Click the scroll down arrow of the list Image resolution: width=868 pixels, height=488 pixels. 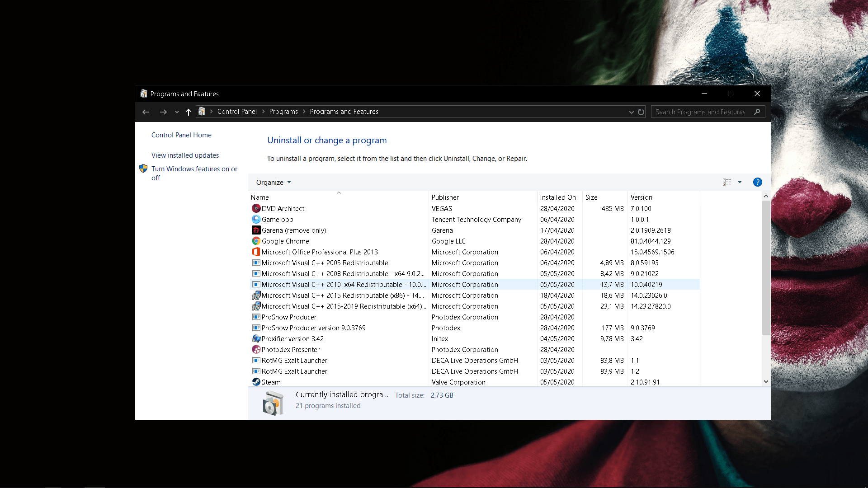[x=766, y=381]
